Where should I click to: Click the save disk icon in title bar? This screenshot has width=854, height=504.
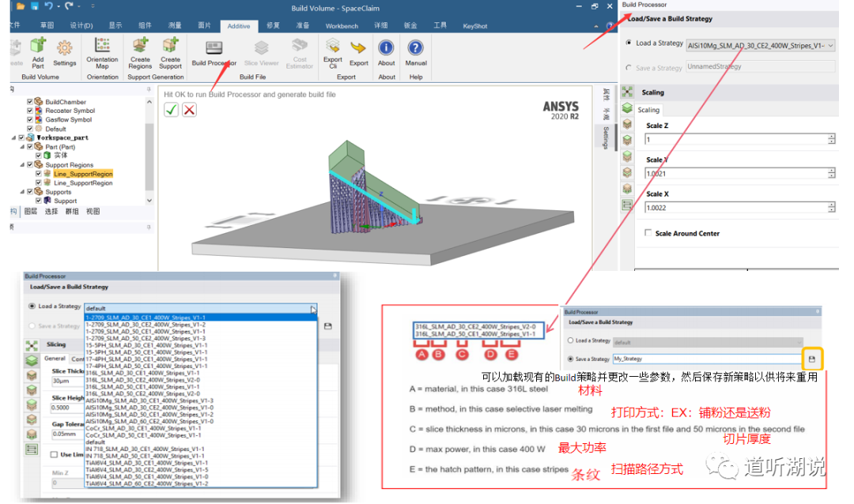pos(34,6)
